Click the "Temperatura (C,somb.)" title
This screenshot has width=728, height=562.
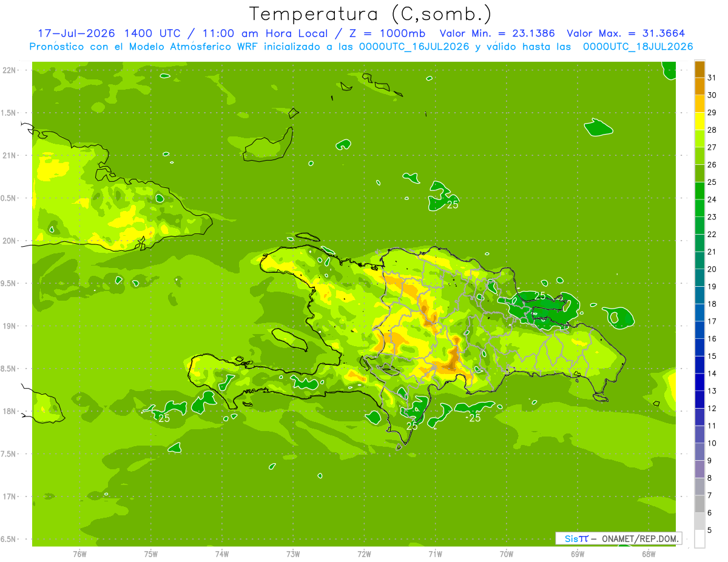coord(371,14)
